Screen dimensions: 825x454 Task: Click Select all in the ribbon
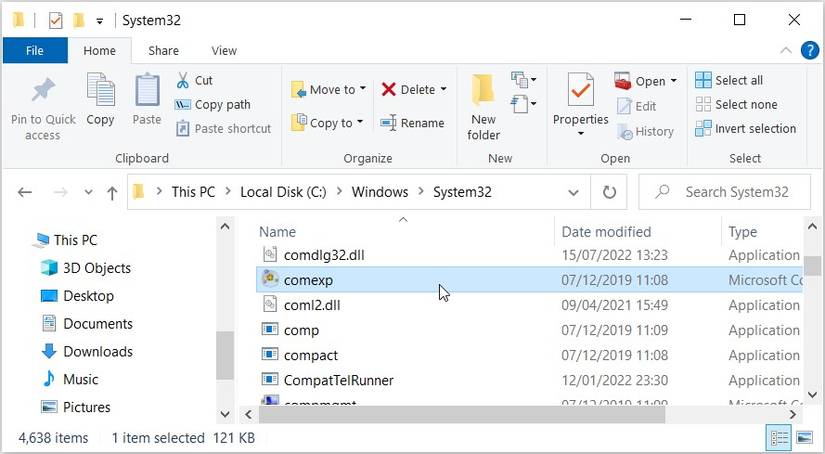738,80
